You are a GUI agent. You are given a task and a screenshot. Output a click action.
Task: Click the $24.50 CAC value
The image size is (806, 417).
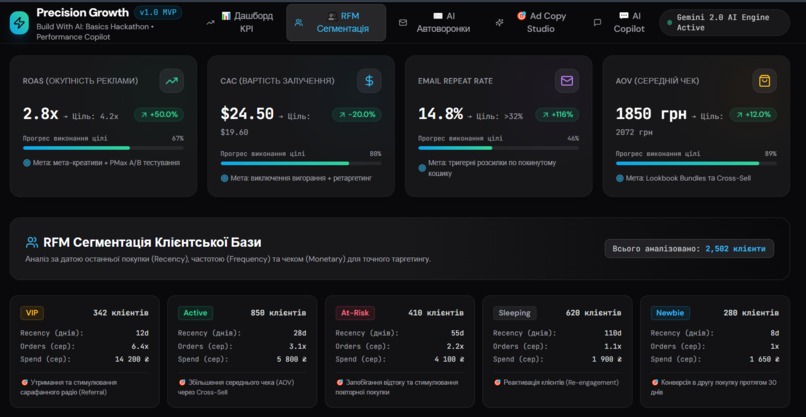(247, 114)
